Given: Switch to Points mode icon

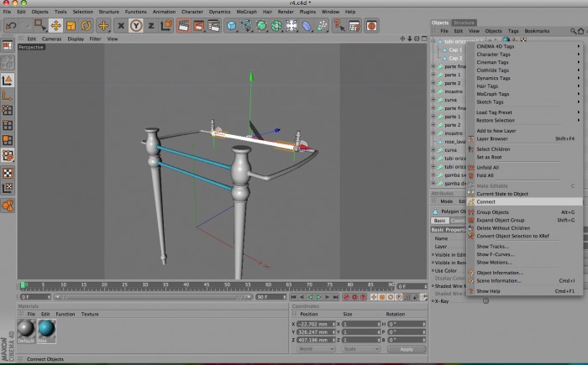Looking at the screenshot, I should click(x=7, y=110).
